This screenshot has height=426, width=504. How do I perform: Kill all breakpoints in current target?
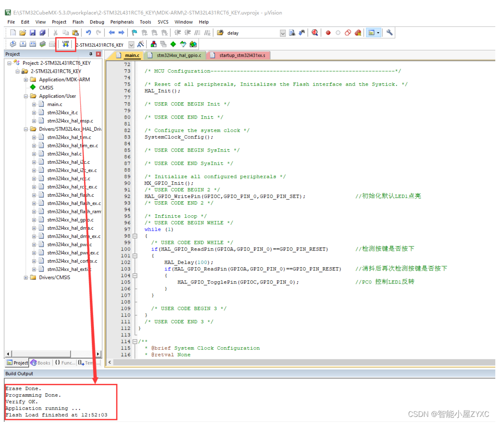(x=358, y=33)
